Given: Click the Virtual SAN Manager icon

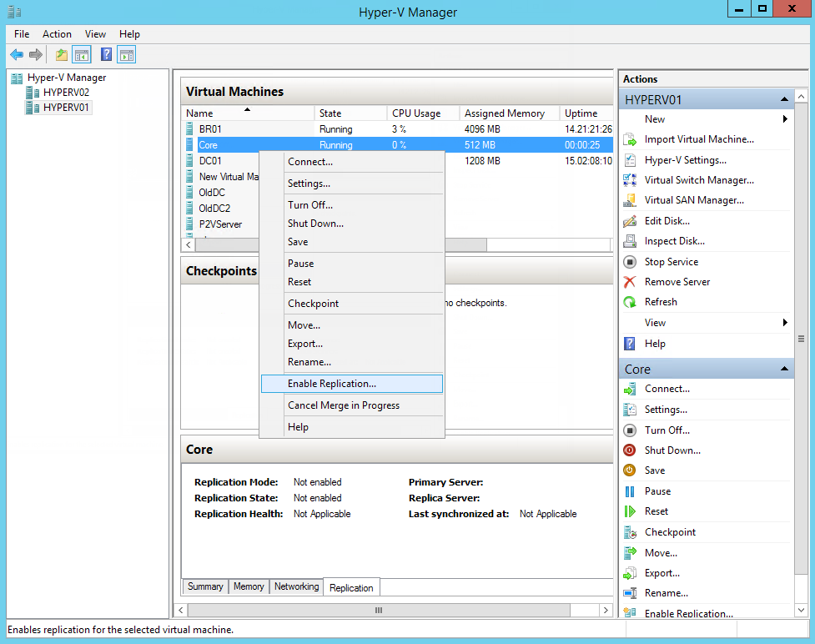Looking at the screenshot, I should (x=630, y=200).
